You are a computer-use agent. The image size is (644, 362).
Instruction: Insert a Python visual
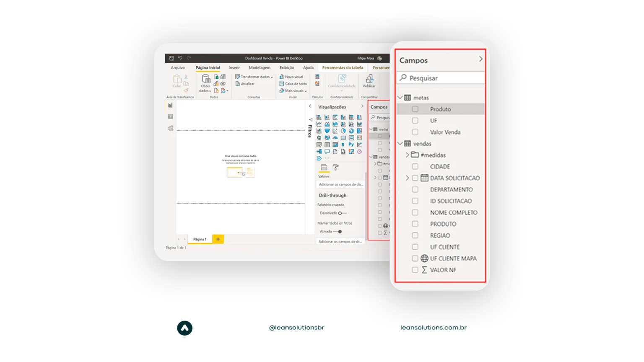pyautogui.click(x=351, y=145)
